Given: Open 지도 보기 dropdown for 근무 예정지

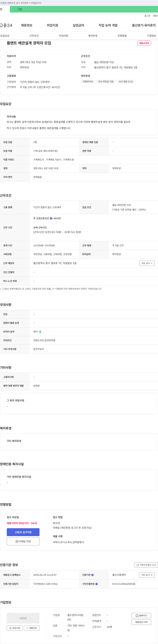Looking at the screenshot, I should [147, 263].
